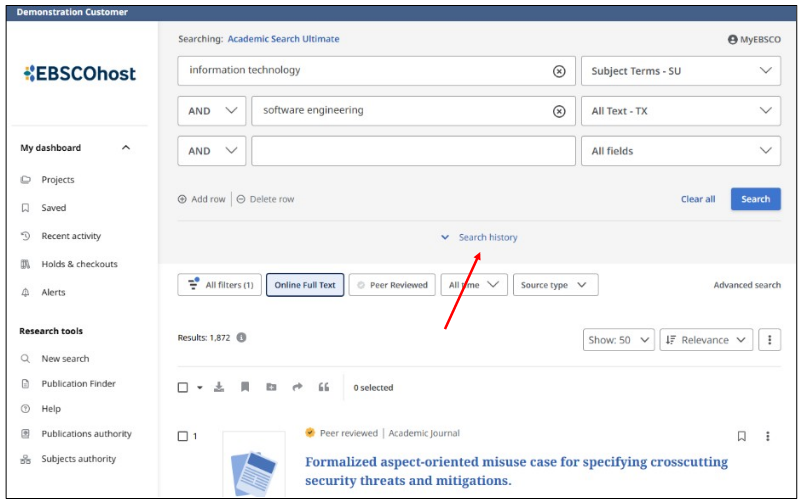Viewport: 802px width, 503px height.
Task: Cite selected results with quotation icon
Action: (324, 387)
